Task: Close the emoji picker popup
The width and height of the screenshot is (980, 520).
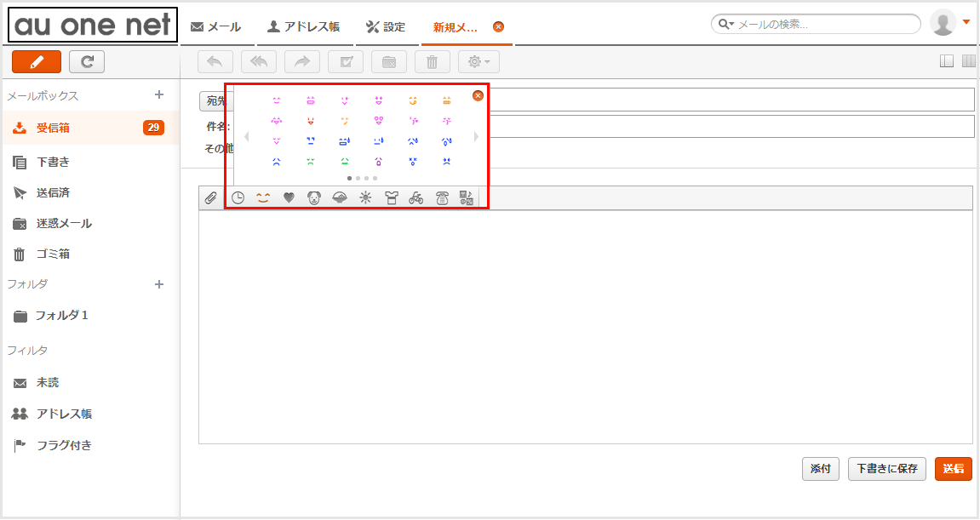Action: click(x=479, y=95)
